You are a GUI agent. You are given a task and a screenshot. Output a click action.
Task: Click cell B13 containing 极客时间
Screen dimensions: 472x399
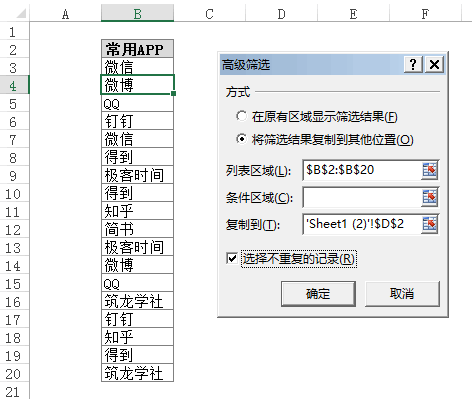[137, 247]
